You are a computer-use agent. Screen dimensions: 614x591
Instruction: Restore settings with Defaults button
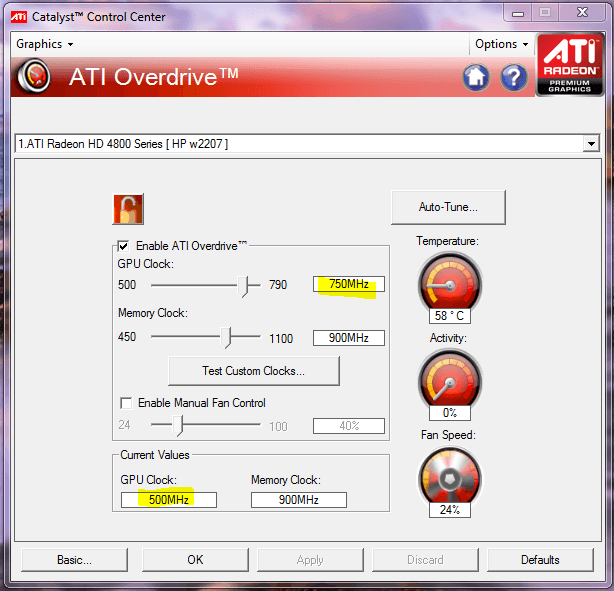pyautogui.click(x=540, y=560)
